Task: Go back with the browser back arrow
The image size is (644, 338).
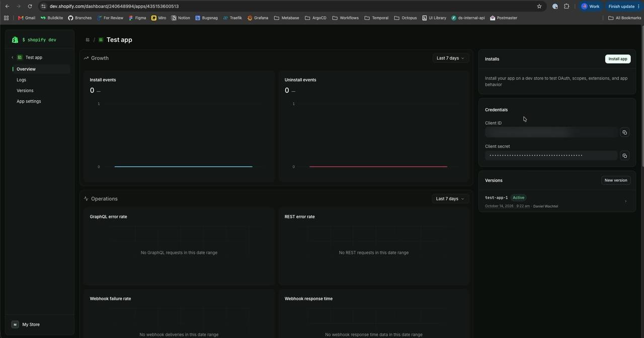Action: point(7,6)
